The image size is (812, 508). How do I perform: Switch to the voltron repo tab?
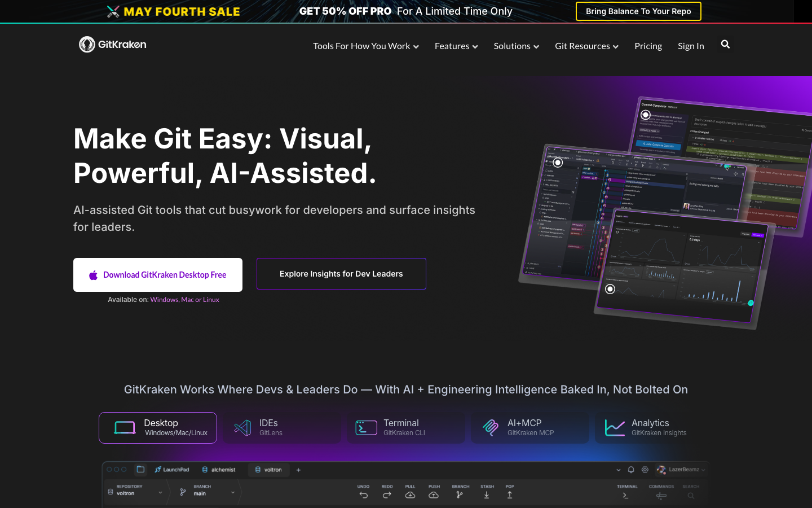[x=268, y=470]
